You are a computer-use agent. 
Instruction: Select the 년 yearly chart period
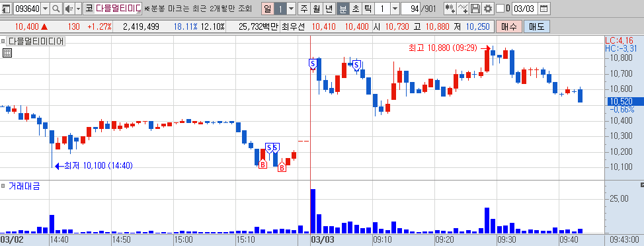click(x=329, y=8)
